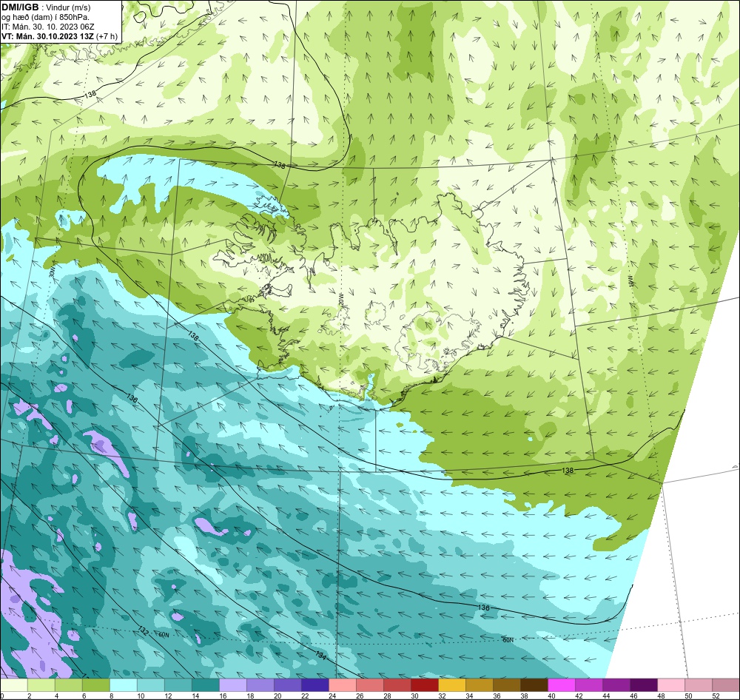The width and height of the screenshot is (740, 700).
Task: Select the pale cyan swatch between 8 and 10
Action: point(124,684)
